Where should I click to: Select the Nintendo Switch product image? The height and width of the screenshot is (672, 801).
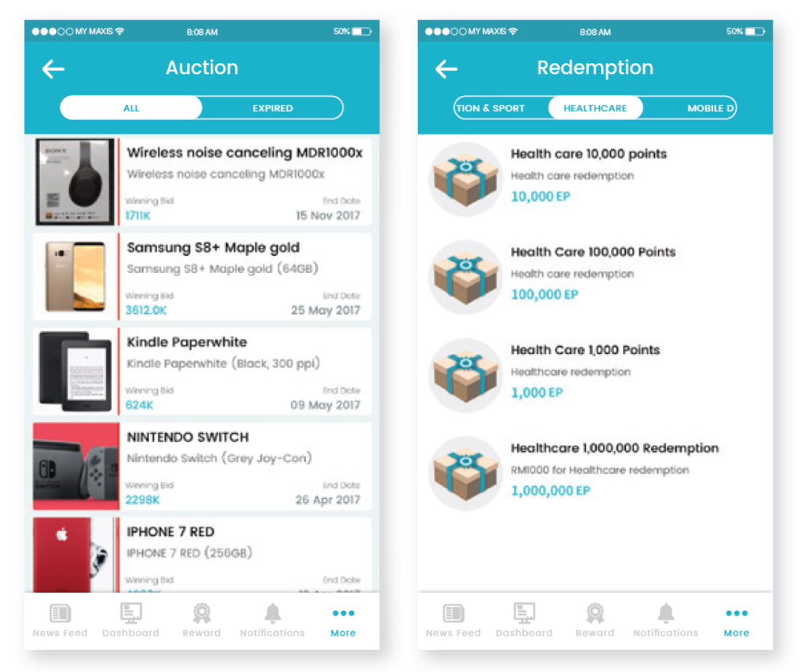click(x=76, y=466)
